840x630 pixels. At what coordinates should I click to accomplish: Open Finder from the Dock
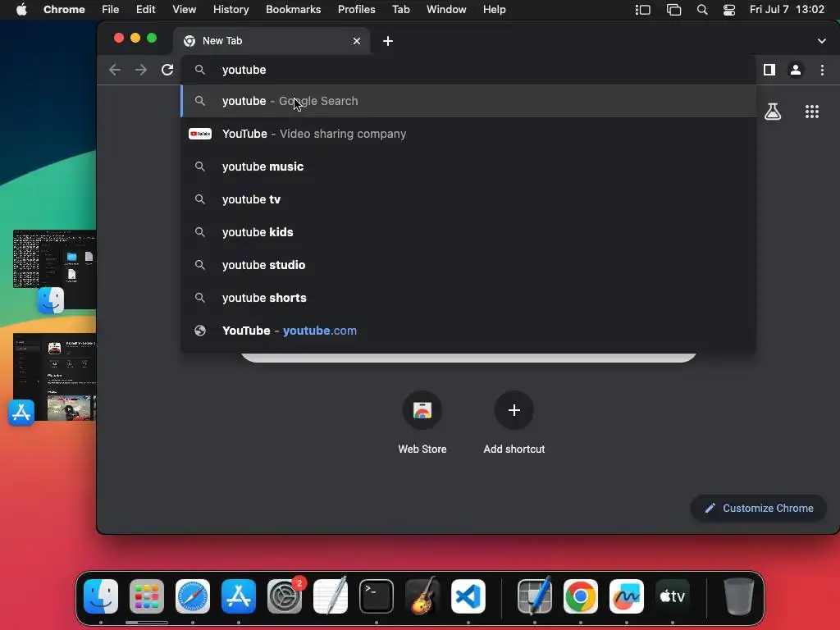101,596
